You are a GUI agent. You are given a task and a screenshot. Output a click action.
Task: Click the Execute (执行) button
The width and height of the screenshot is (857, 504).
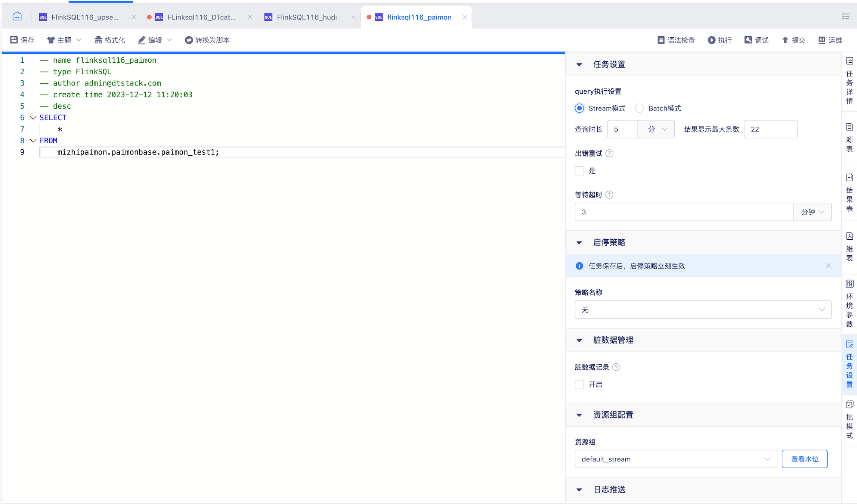click(x=720, y=40)
